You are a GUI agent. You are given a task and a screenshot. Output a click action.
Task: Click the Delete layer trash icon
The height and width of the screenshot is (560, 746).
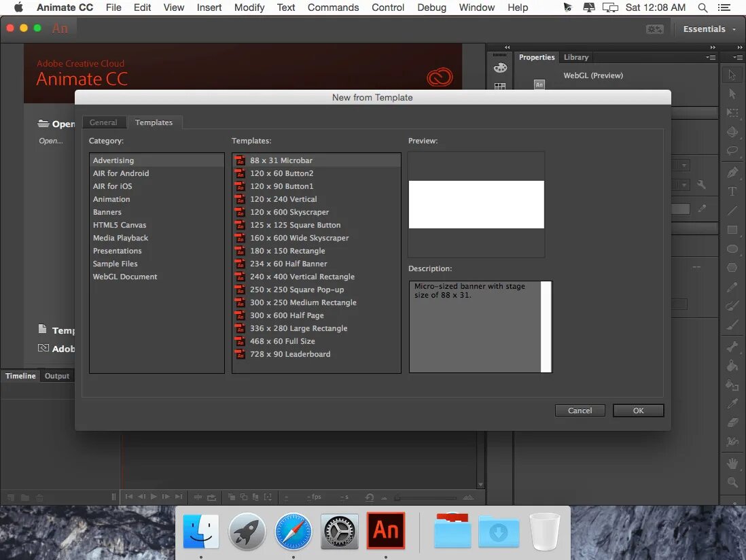tap(39, 497)
